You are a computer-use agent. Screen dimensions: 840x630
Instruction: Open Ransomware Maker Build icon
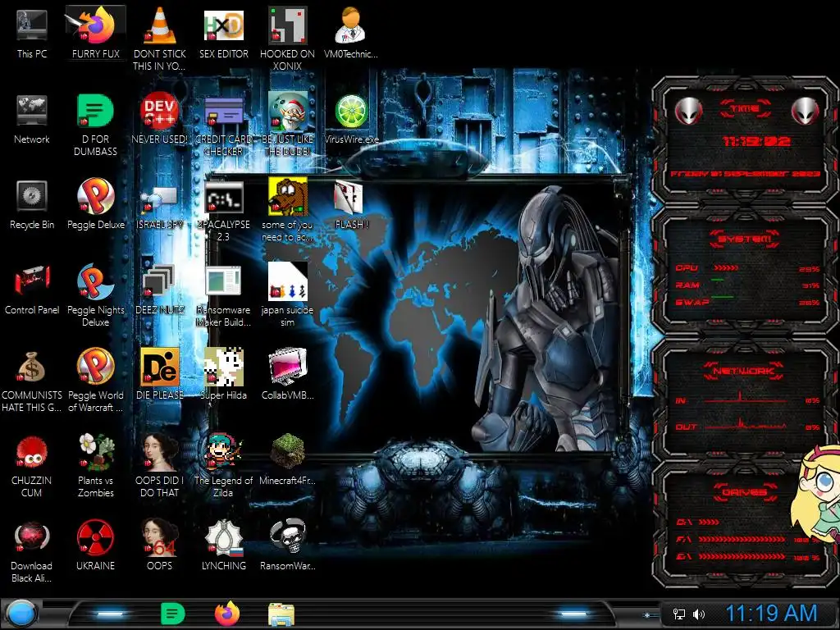click(224, 281)
